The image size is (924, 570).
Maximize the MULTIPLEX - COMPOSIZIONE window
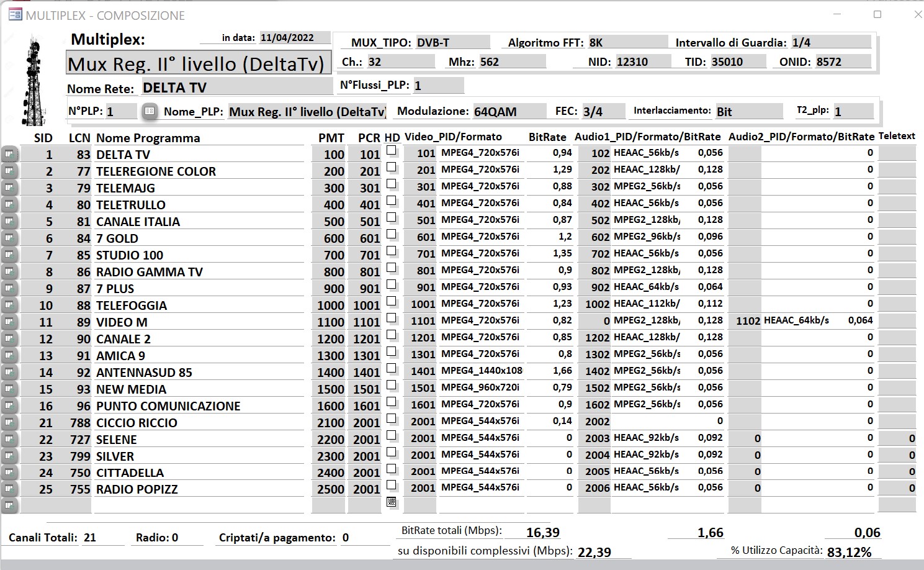[877, 14]
